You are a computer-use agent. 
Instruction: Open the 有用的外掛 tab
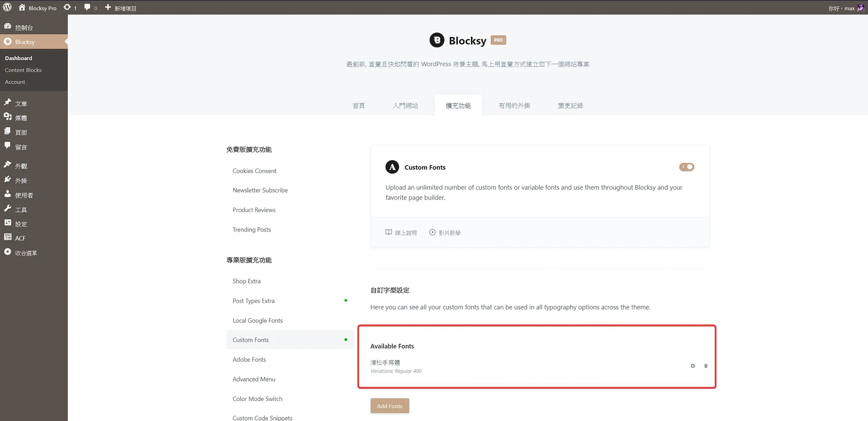pyautogui.click(x=514, y=105)
